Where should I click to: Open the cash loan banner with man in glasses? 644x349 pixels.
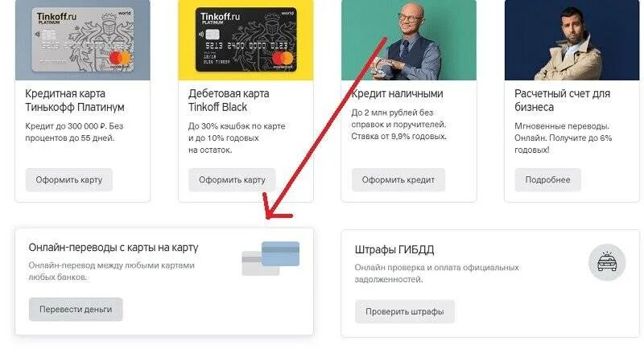pyautogui.click(x=409, y=39)
